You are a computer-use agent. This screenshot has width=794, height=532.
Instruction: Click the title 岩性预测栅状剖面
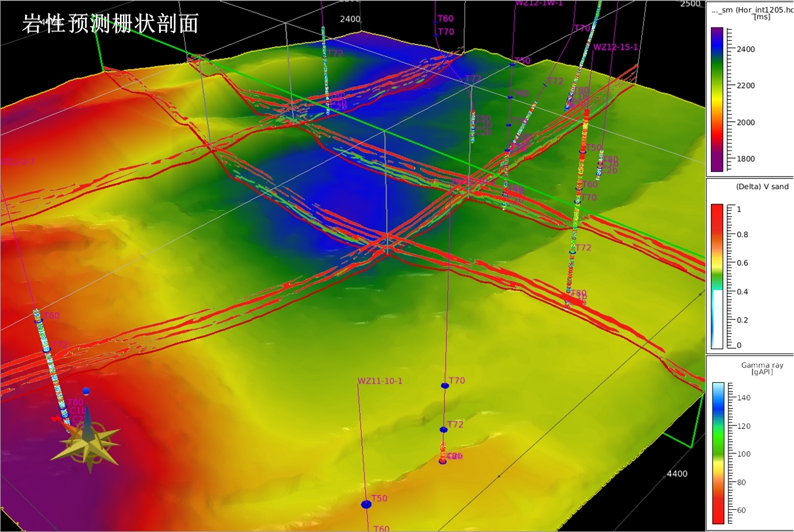tap(111, 23)
